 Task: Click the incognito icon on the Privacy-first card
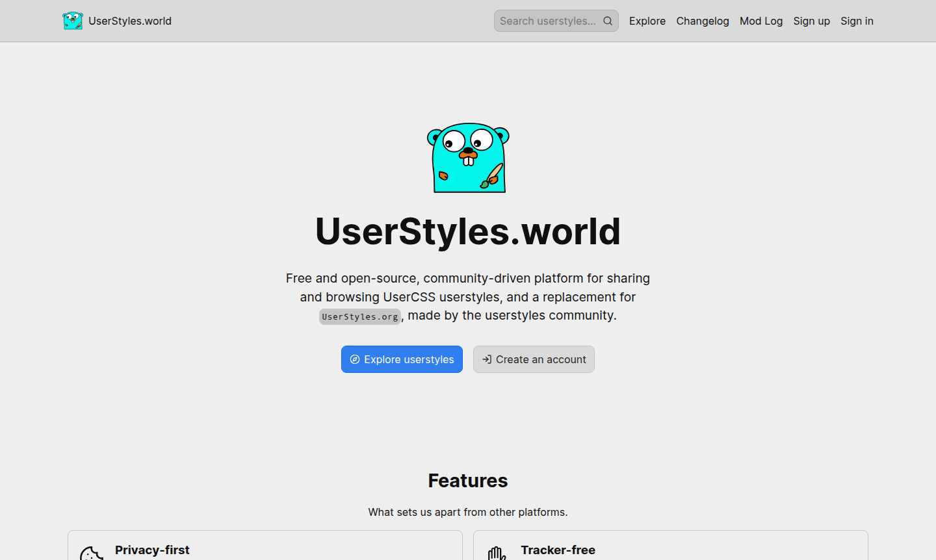[92, 554]
